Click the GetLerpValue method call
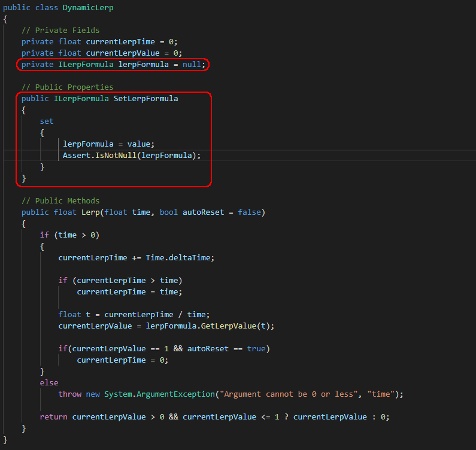Screen dimensions: 476x450 click(229, 326)
